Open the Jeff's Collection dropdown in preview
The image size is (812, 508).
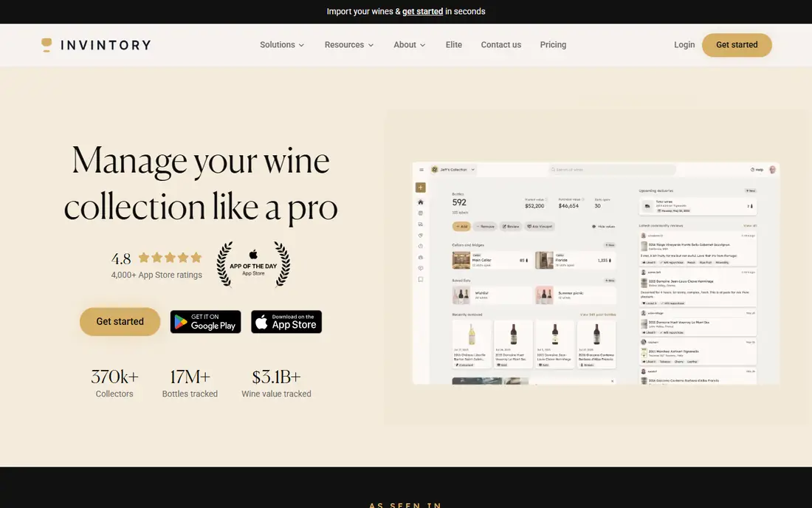point(453,170)
